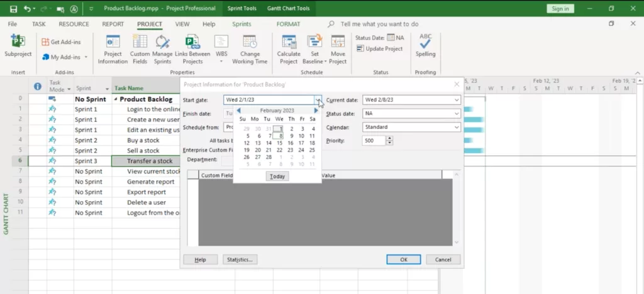Switch to the RESOURCE ribbon tab
The image size is (644, 294).
(x=74, y=24)
